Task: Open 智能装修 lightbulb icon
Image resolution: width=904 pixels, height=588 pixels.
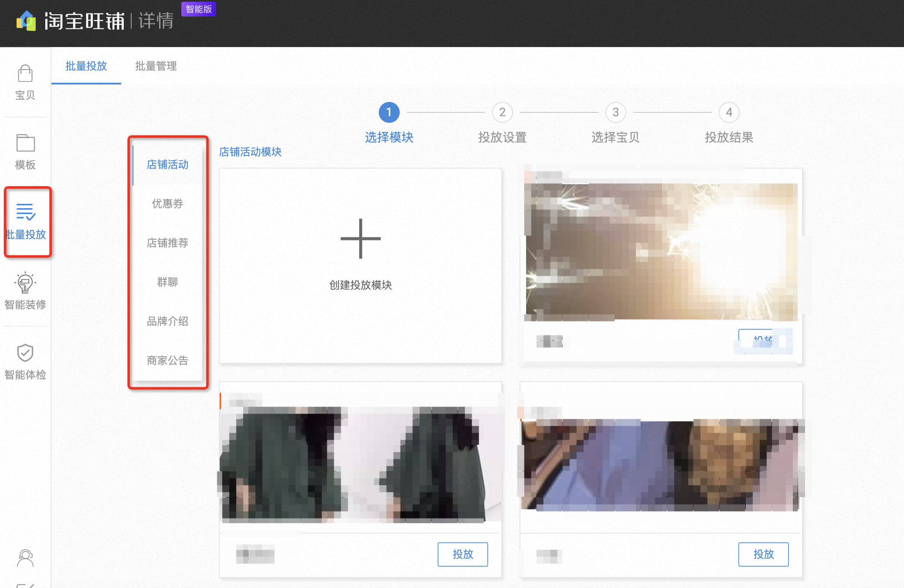Action: (25, 282)
